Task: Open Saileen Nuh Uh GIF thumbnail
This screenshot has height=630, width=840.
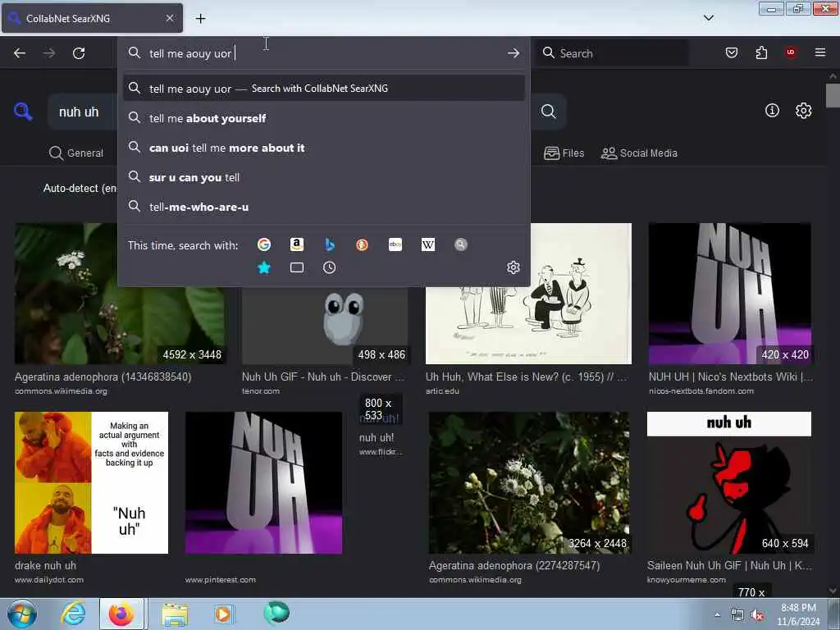Action: coord(729,482)
